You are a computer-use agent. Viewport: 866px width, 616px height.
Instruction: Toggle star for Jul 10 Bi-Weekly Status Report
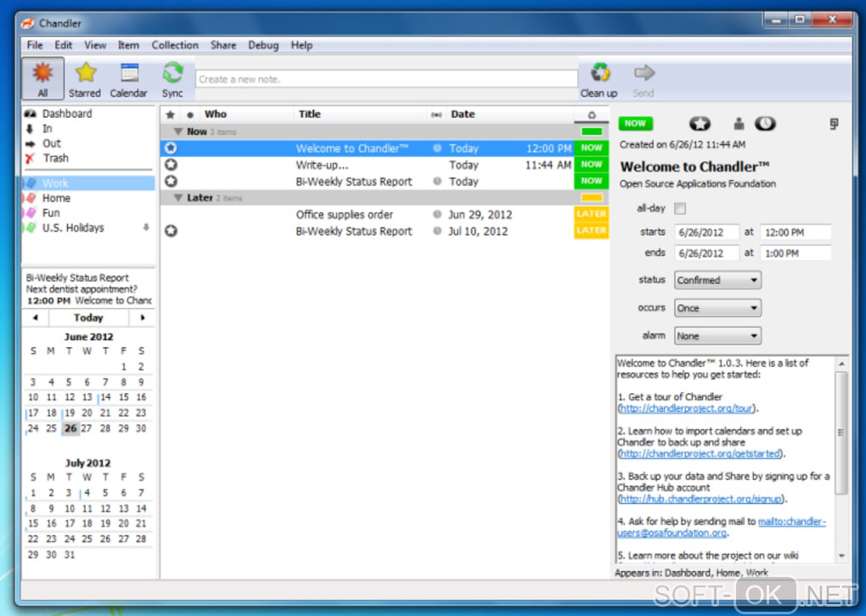[x=171, y=231]
